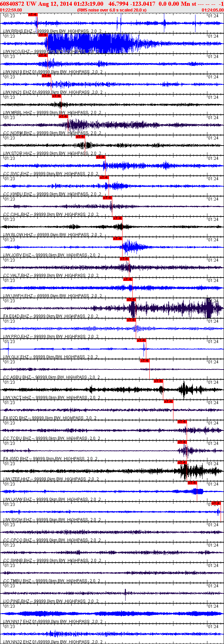
Task: Select the UW.BLOW.HHZ station label
Action: point(52,235)
